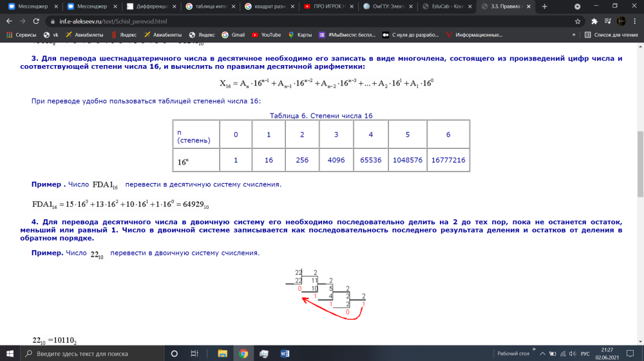
Task: Open the Сервисы apps bookmark
Action: [x=21, y=35]
